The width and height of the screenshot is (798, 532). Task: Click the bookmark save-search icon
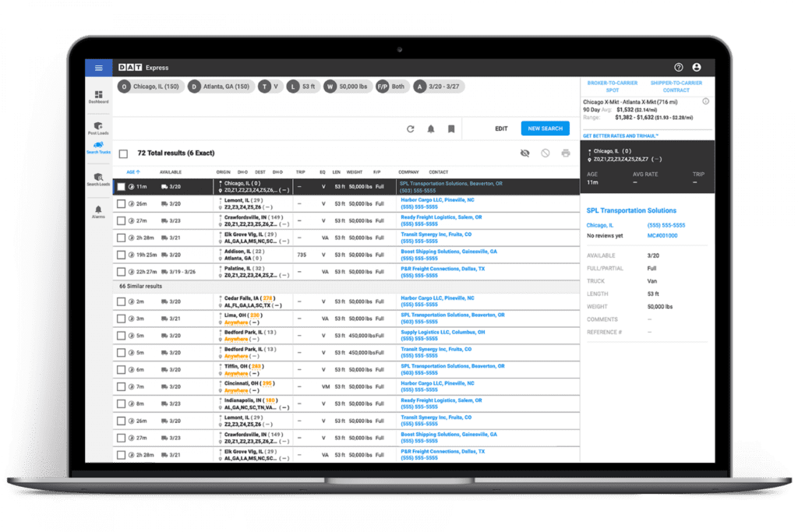451,129
